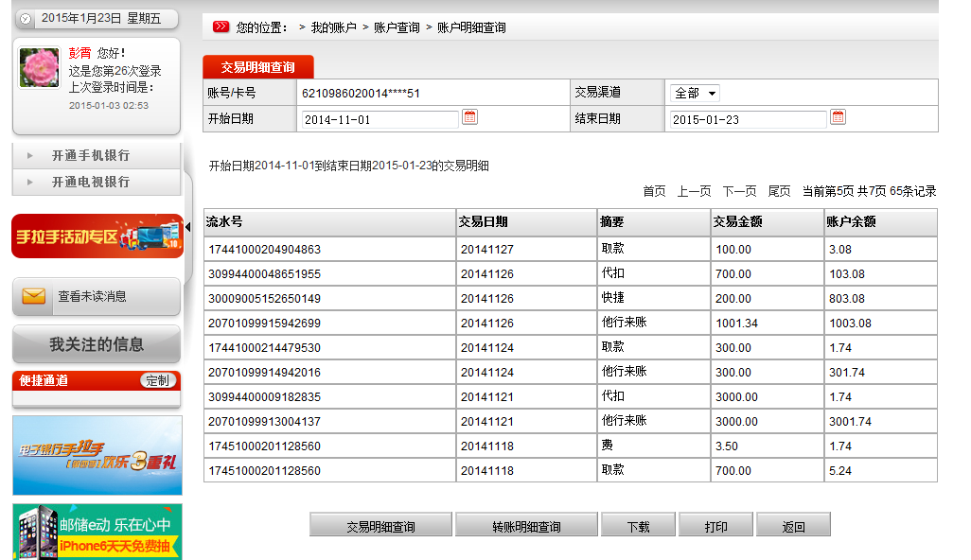Expand the 开通电视银行 sidebar item

point(91,182)
